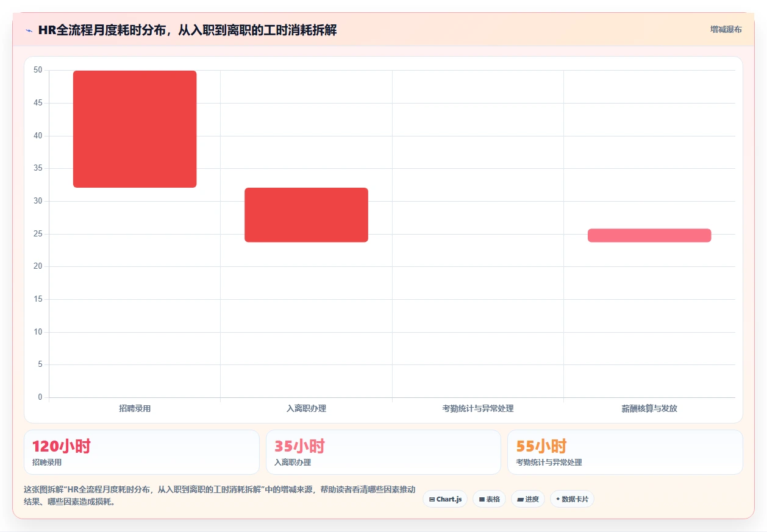
Task: Open the 120小时 招聘录用 data card
Action: click(141, 452)
